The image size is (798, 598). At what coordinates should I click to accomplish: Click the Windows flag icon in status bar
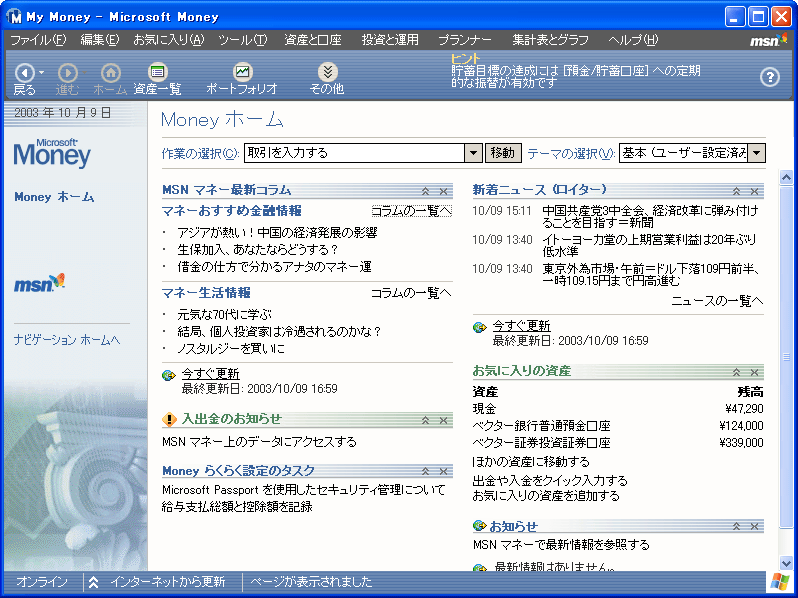780,582
